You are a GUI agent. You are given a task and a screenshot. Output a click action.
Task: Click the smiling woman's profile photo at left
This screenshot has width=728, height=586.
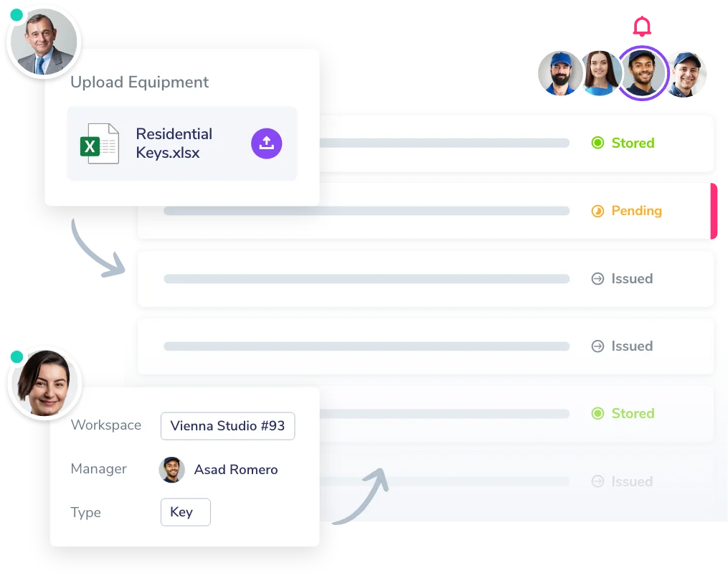coord(44,382)
